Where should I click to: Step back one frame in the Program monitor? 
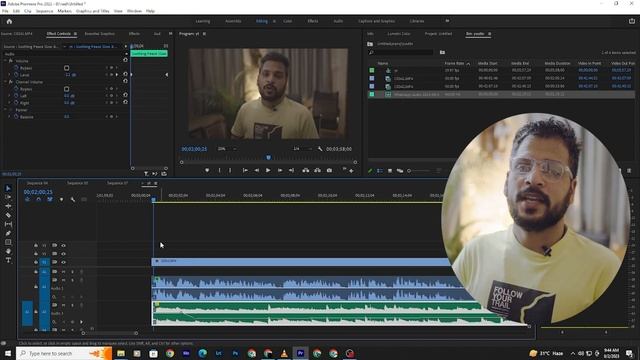257,170
